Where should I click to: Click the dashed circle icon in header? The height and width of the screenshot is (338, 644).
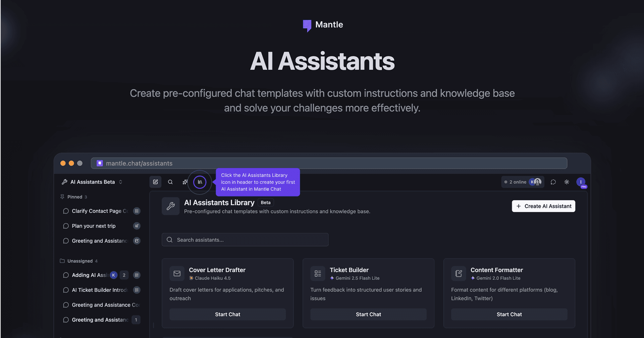[x=553, y=182]
